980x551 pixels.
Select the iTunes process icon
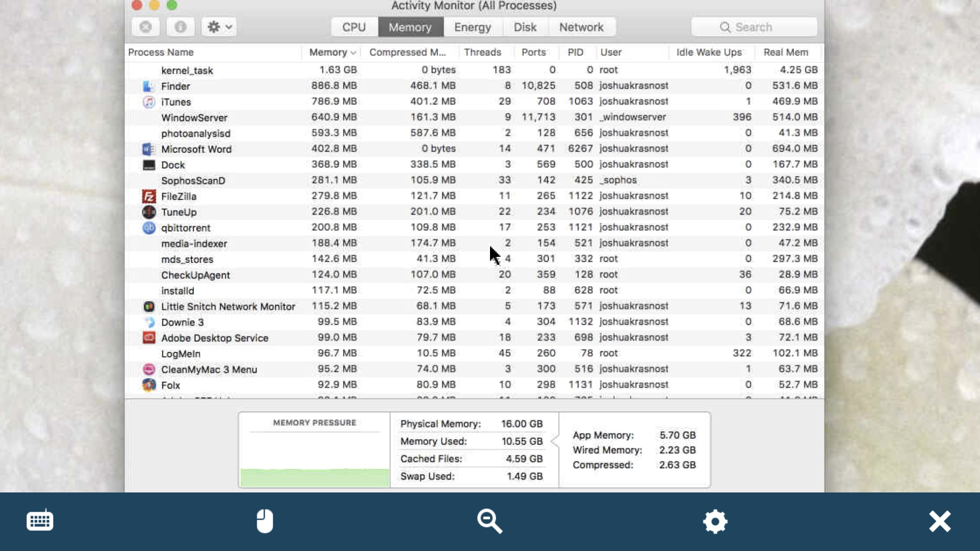149,102
